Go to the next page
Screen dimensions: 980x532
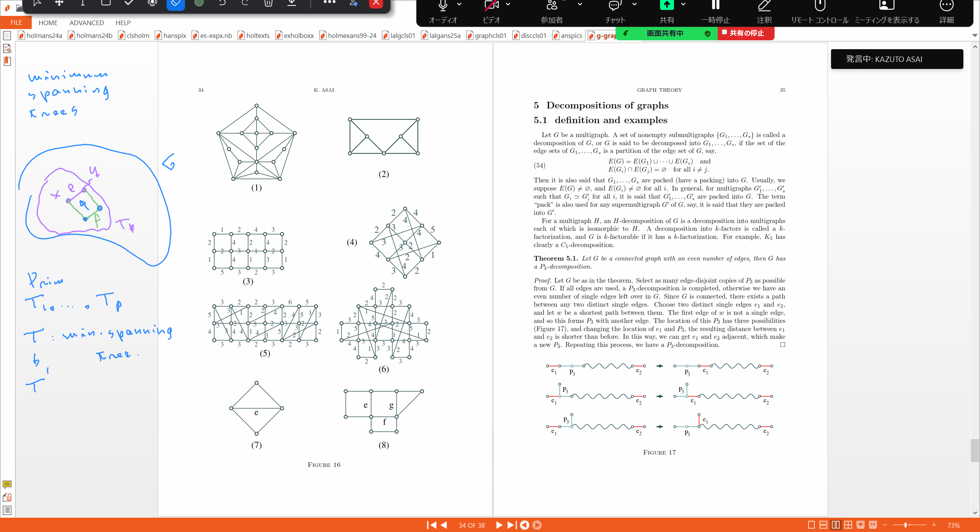tap(499, 525)
